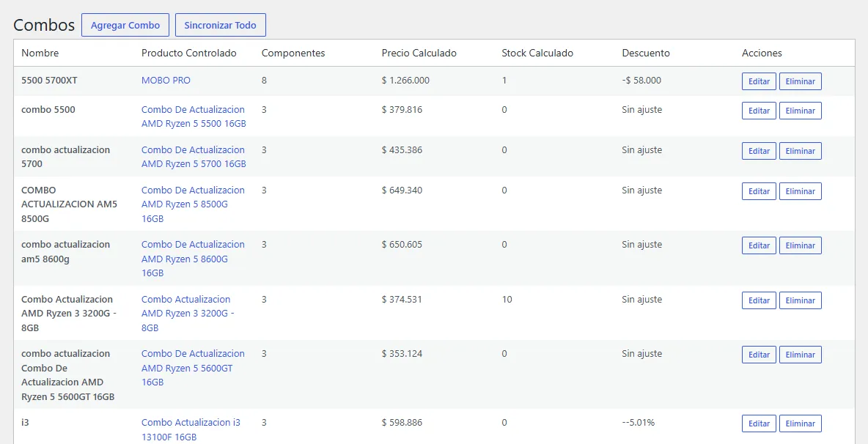Select the name combo actualizacion 5700
Screen dimensions: 868x444
(65, 157)
